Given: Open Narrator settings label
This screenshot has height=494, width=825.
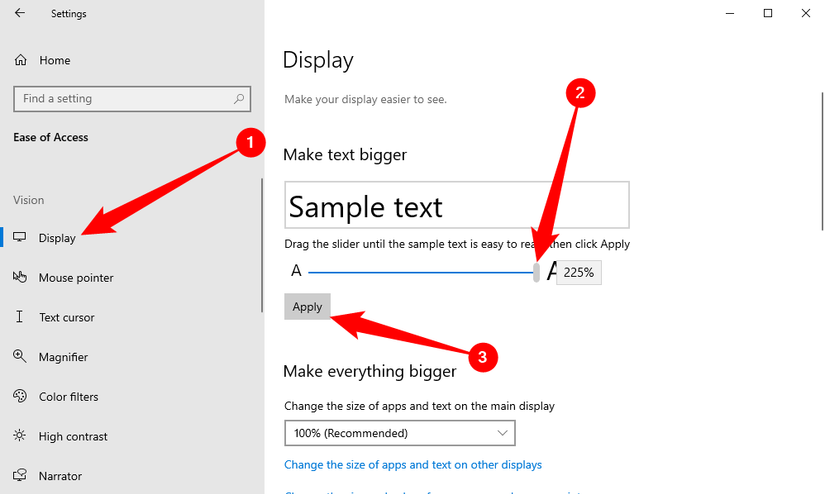Looking at the screenshot, I should pos(61,476).
